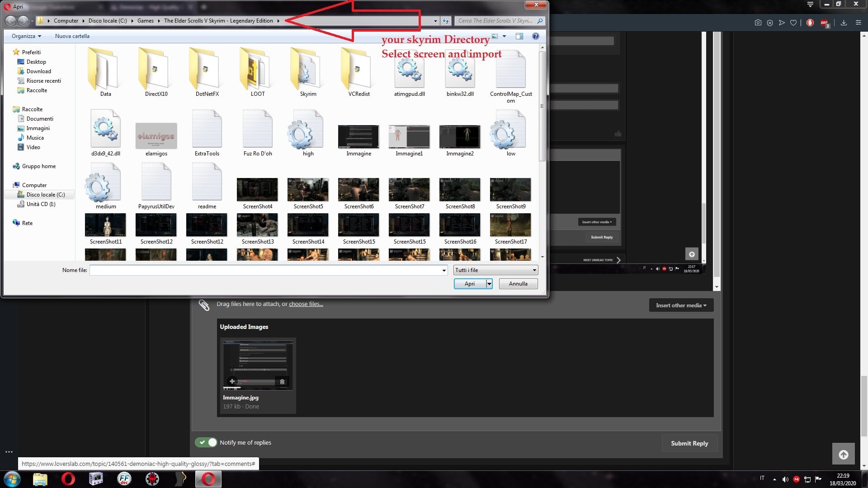Expand the address bar history dropdown
This screenshot has height=488, width=868.
[435, 21]
